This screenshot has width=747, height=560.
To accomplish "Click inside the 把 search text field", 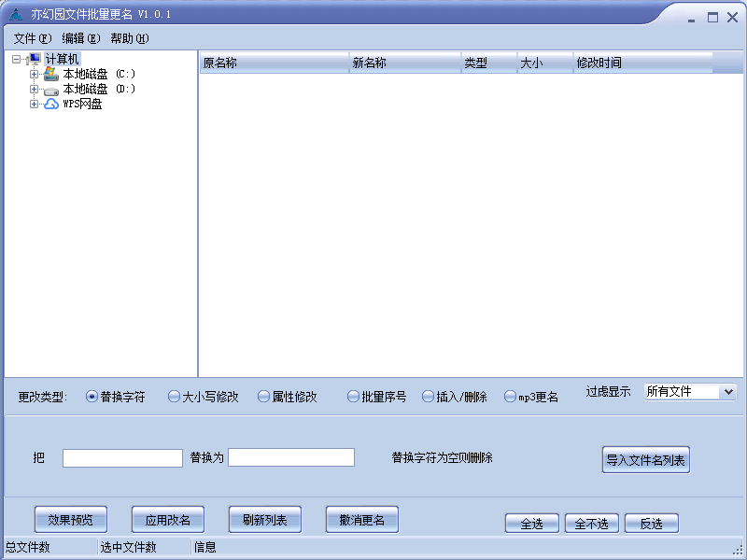I will click(121, 457).
